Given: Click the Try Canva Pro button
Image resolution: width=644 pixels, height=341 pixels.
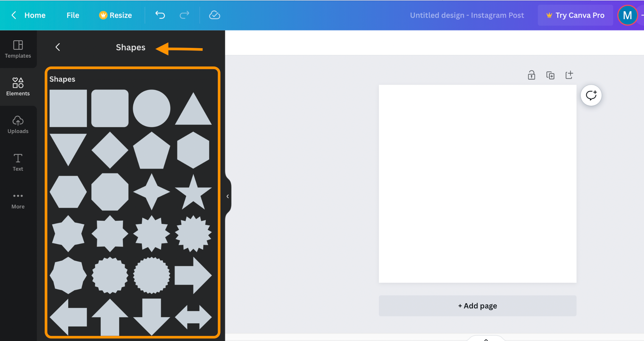Looking at the screenshot, I should pos(575,15).
